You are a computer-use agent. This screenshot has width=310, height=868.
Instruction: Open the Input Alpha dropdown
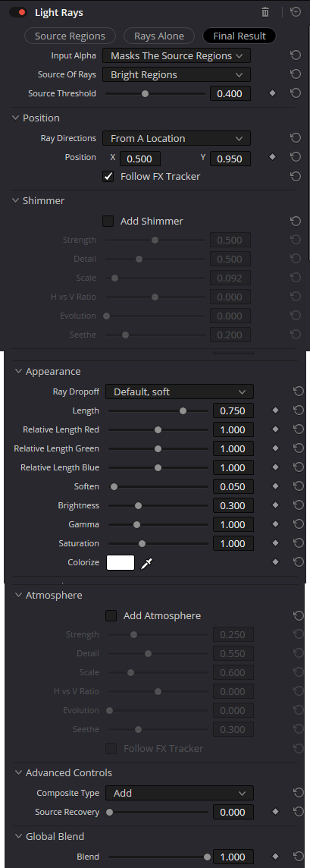[x=177, y=55]
